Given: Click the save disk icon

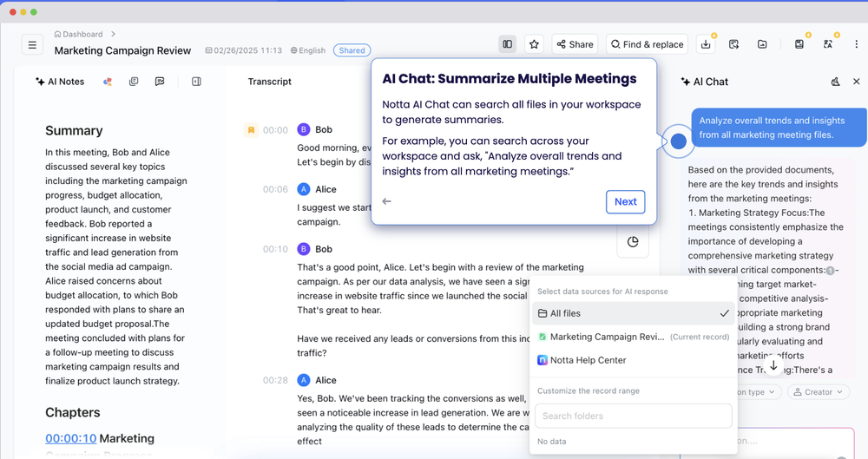Looking at the screenshot, I should [x=799, y=44].
